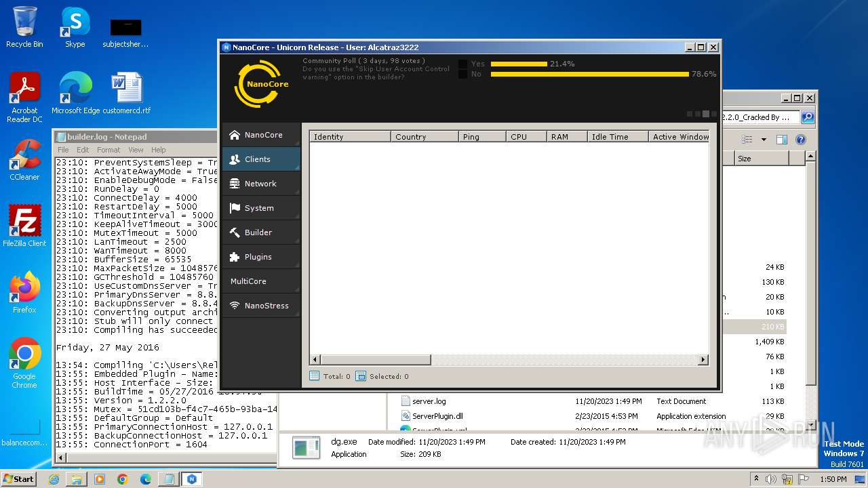Open the MultiCore section
This screenshot has height=488, width=868.
(x=261, y=281)
